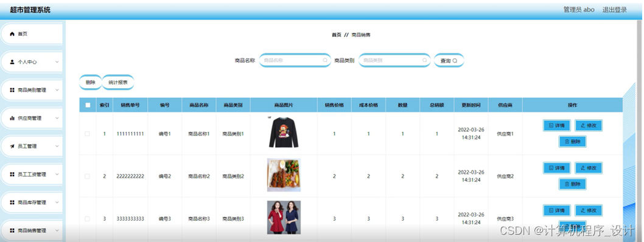Image resolution: width=644 pixels, height=242 pixels.
Task: Expand the 员工工资管理 chevron
Action: (x=57, y=175)
